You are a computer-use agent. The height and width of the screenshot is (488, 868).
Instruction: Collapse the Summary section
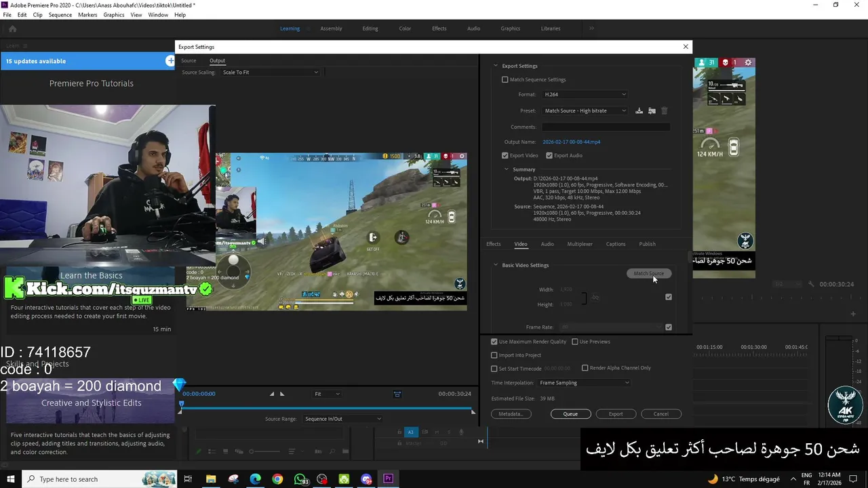pyautogui.click(x=506, y=169)
